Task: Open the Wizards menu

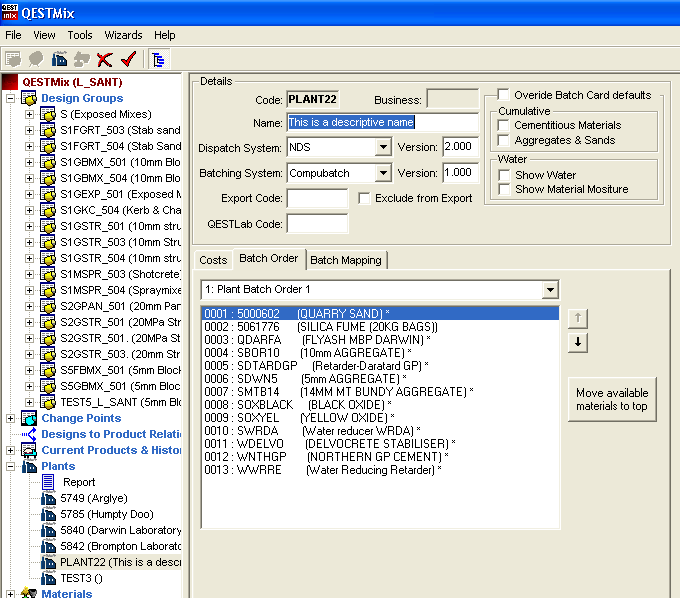Action: [x=123, y=35]
